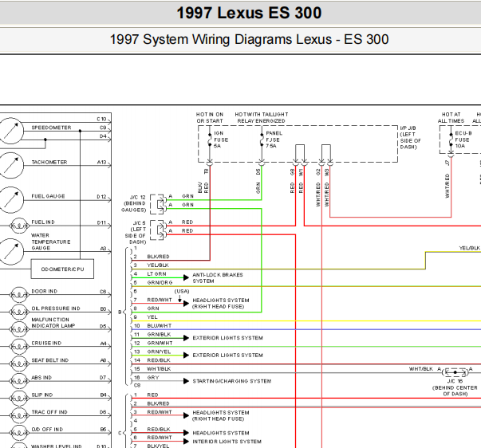The width and height of the screenshot is (481, 448).
Task: Select the SEAT BELT IND label
Action: click(x=50, y=360)
